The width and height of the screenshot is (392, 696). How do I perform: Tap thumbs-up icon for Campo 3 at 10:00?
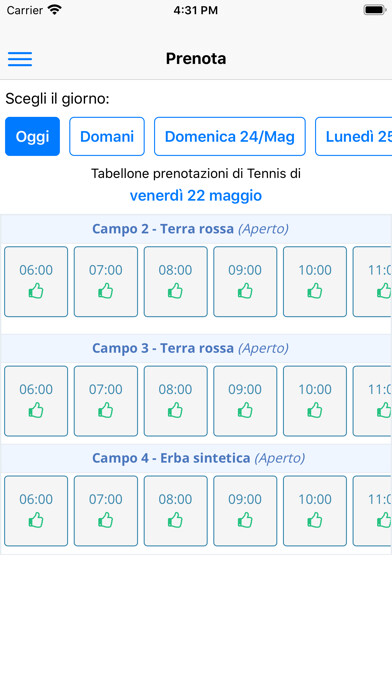coord(315,411)
